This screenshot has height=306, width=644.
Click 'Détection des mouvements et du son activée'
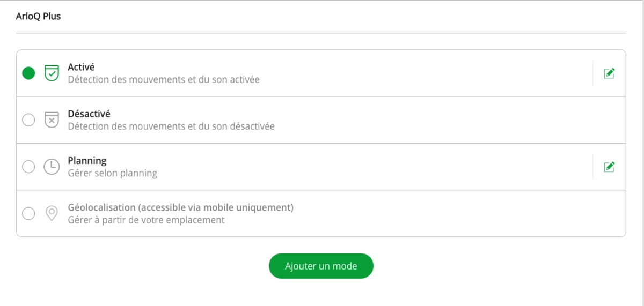(x=164, y=80)
